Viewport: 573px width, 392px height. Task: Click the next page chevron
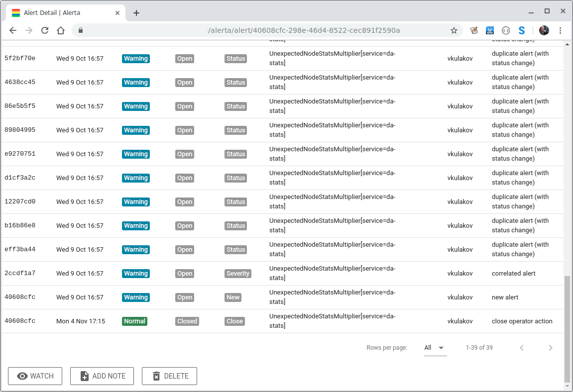[x=551, y=348]
